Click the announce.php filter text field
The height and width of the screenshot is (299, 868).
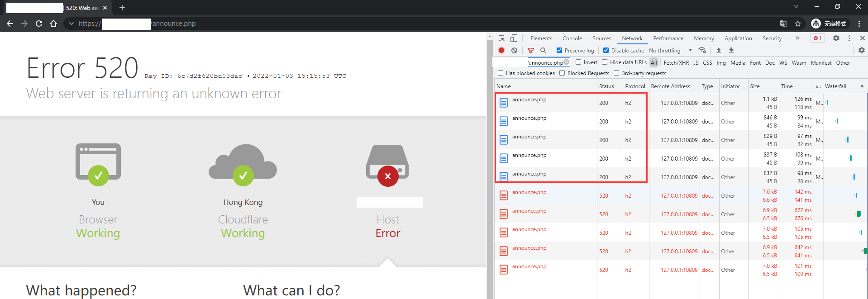click(545, 63)
